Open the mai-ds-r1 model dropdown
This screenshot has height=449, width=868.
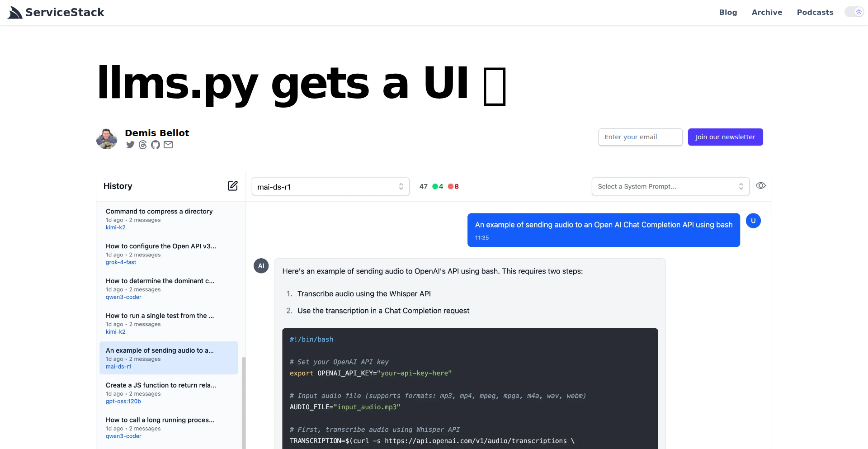330,187
